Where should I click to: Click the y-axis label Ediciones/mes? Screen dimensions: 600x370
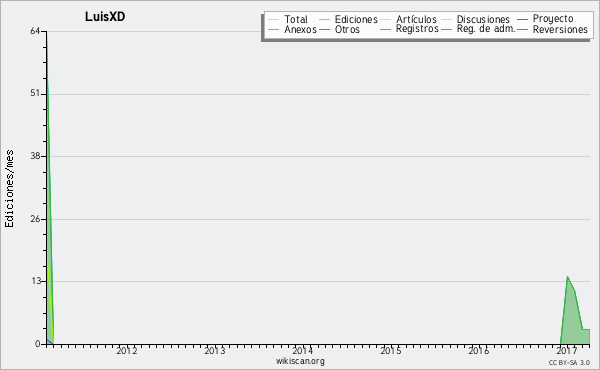coord(9,188)
